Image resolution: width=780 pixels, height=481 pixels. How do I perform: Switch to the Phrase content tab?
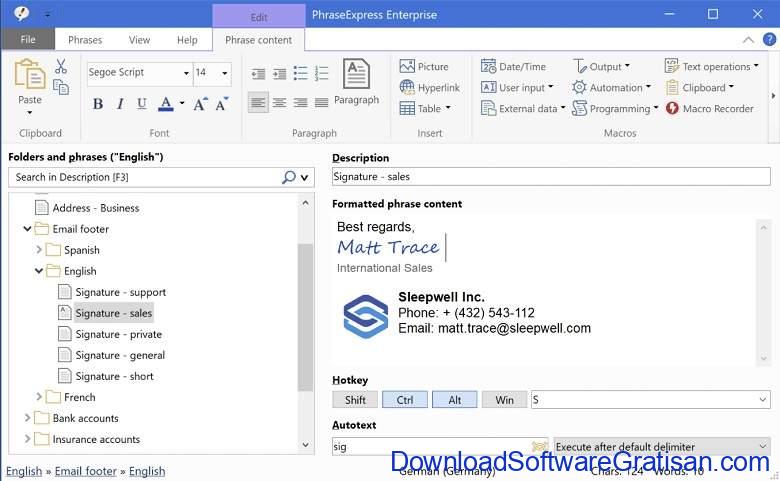[259, 40]
